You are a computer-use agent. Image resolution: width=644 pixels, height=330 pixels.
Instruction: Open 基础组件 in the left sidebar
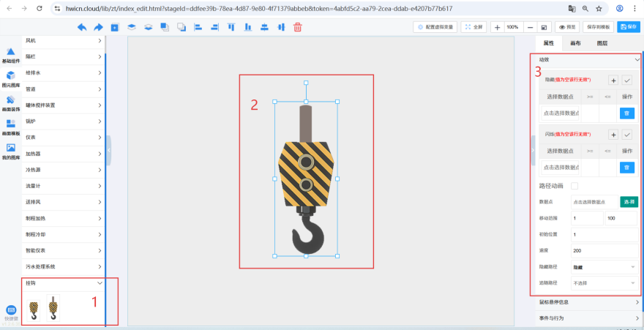(11, 56)
